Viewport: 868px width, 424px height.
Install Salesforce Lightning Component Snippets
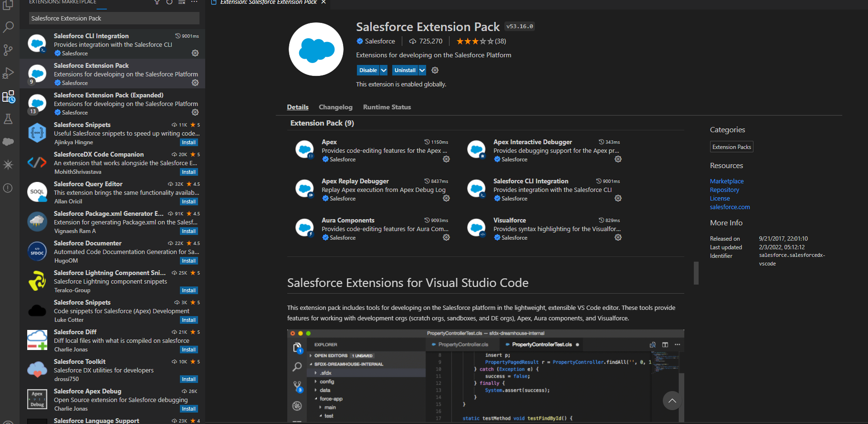pyautogui.click(x=189, y=290)
